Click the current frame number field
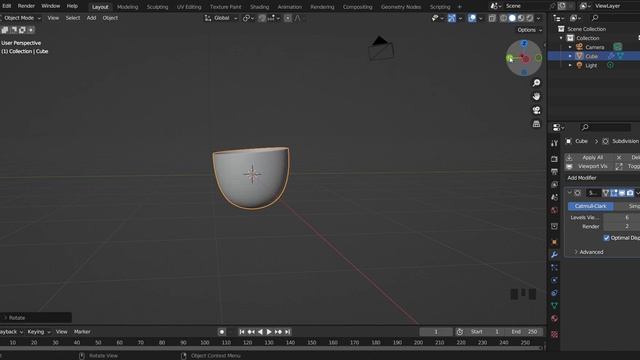Image resolution: width=640 pixels, height=360 pixels. click(436, 332)
